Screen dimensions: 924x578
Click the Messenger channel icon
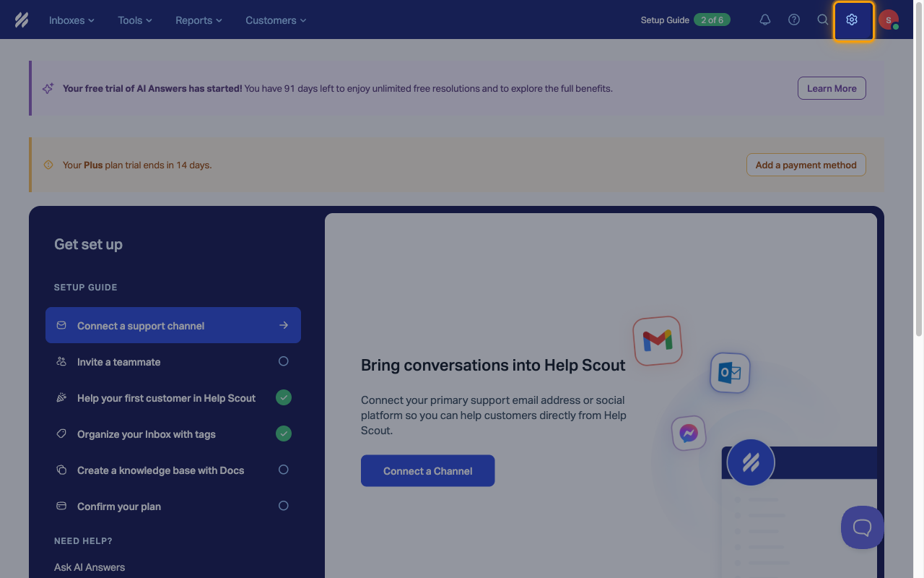689,433
